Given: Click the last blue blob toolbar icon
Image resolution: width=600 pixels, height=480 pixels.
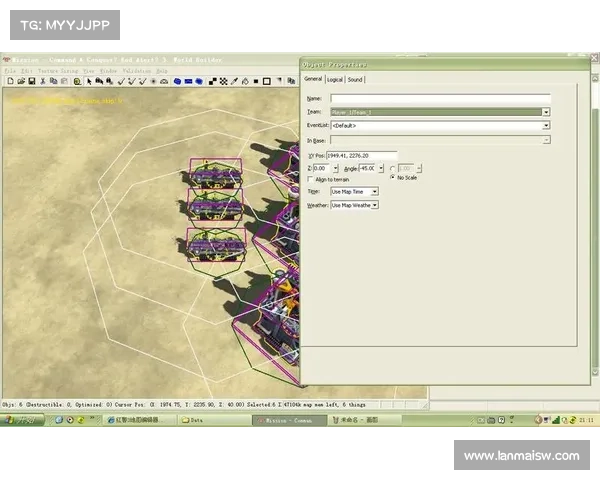Looking at the screenshot, I should 199,81.
